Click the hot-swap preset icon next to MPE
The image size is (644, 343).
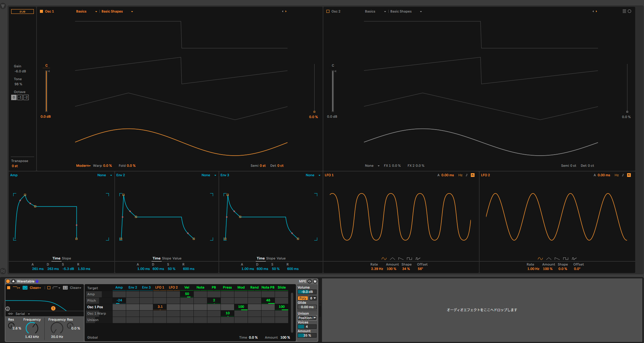(x=309, y=281)
